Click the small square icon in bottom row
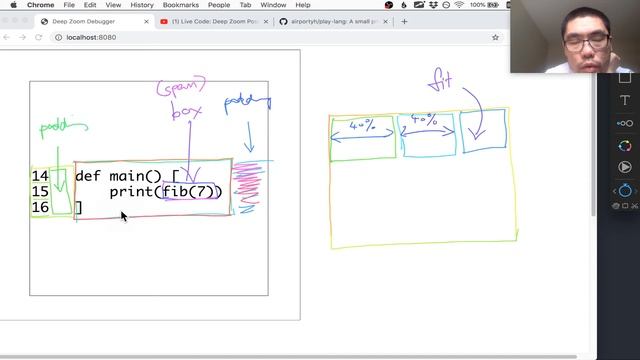 point(625,206)
